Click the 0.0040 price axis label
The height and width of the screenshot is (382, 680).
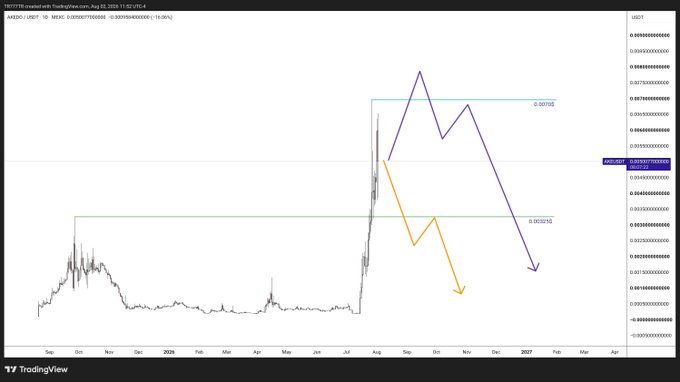(x=649, y=193)
